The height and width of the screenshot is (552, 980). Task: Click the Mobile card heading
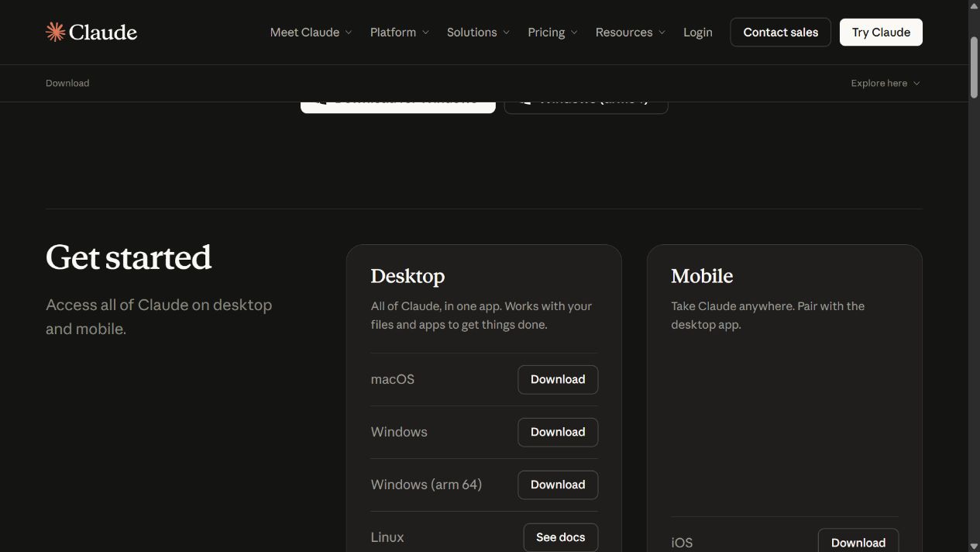coord(702,276)
